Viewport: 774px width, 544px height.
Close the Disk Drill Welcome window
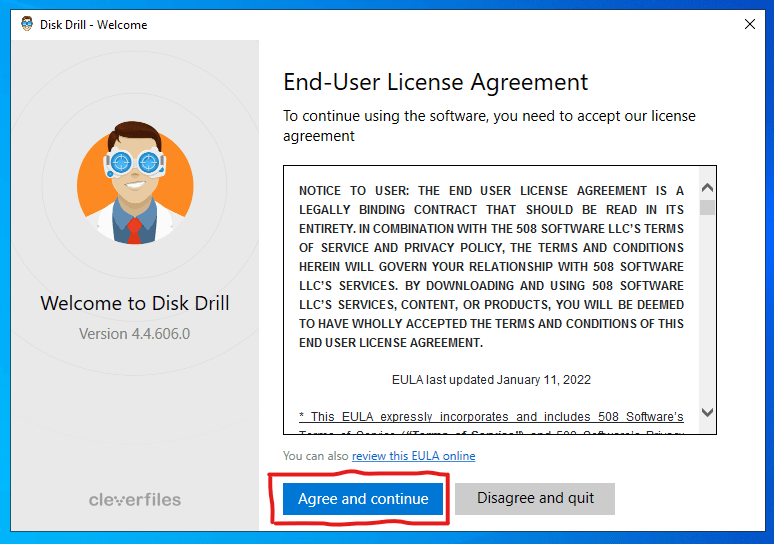[x=749, y=24]
